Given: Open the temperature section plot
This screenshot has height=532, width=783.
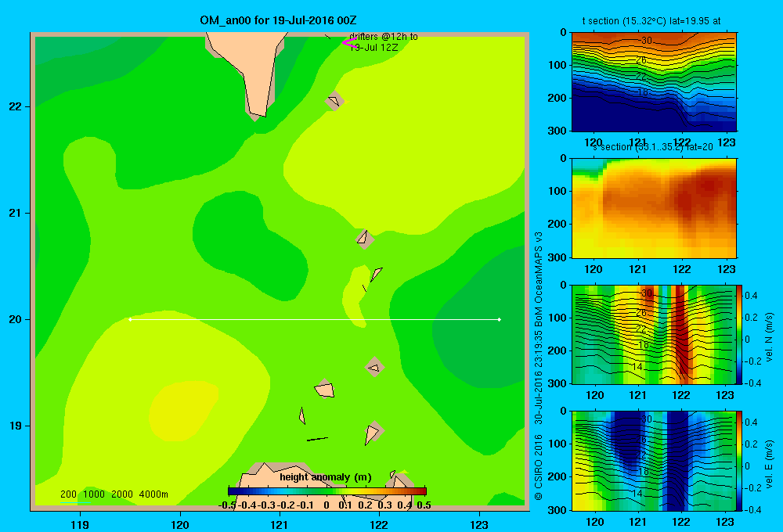Looking at the screenshot, I should click(654, 82).
